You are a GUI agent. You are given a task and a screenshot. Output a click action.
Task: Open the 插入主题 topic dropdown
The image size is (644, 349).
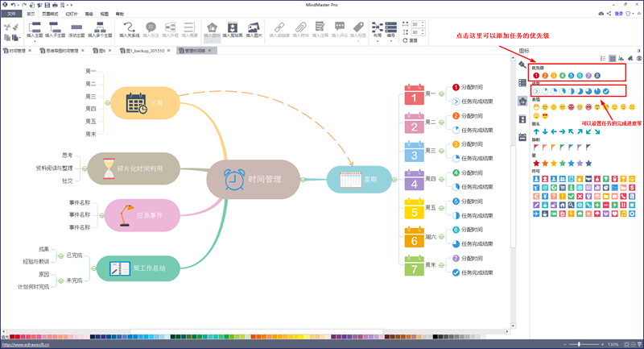pyautogui.click(x=35, y=31)
